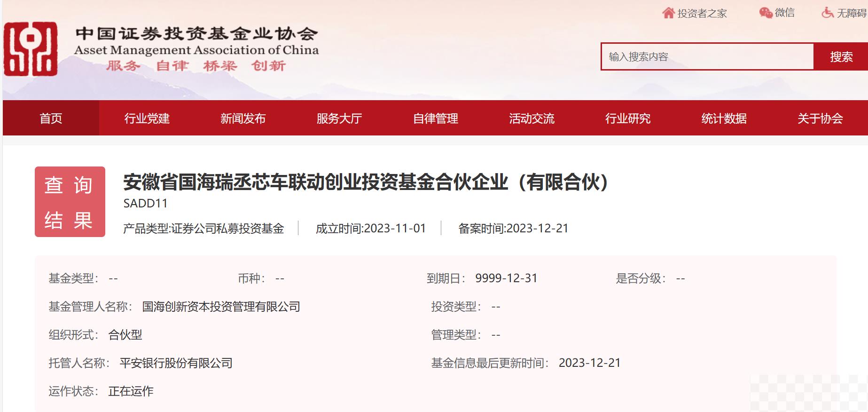Select 运作状态 value 正在运作

[131, 391]
